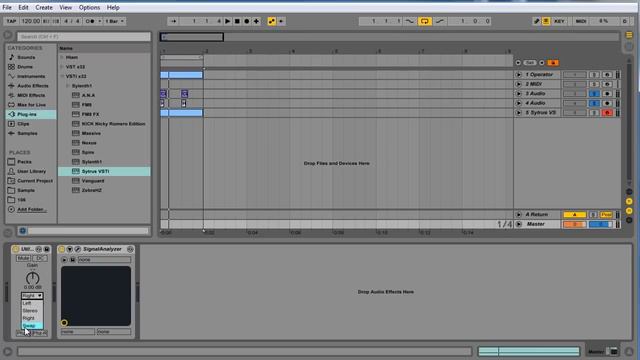Select the Clips category
Image resolution: width=640 pixels, height=360 pixels.
tap(23, 124)
